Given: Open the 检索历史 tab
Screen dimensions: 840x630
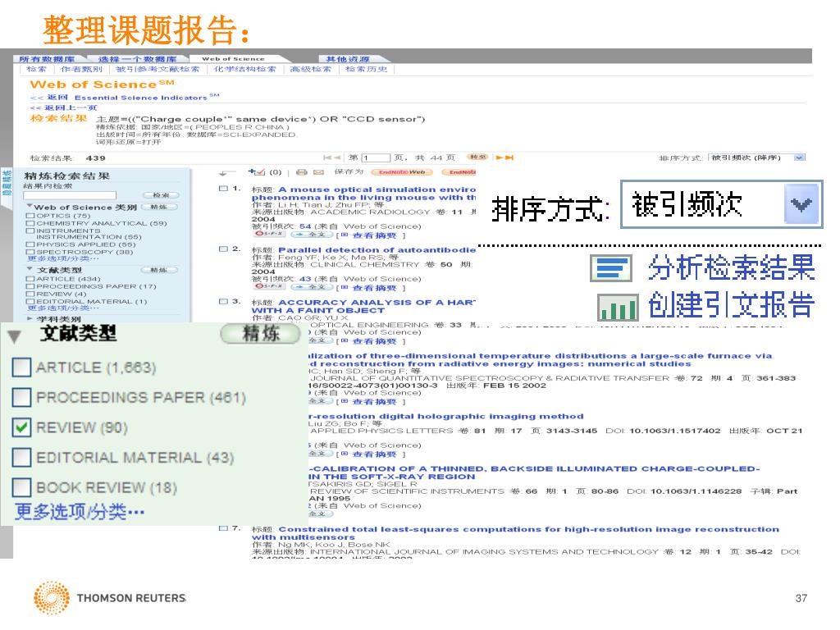Looking at the screenshot, I should pyautogui.click(x=366, y=69).
